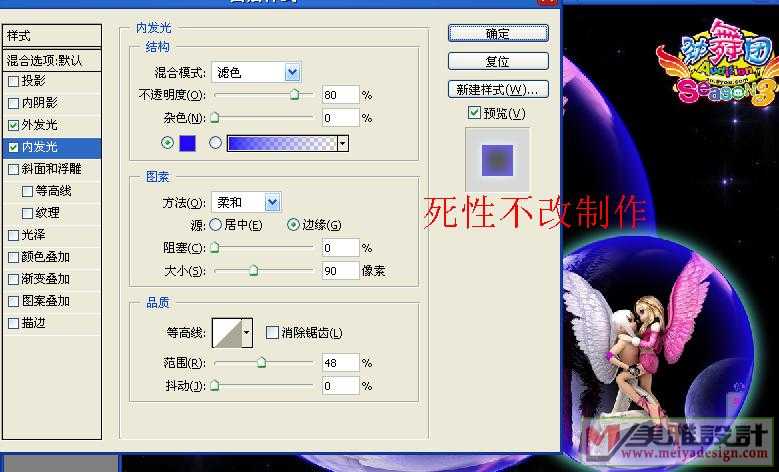The width and height of the screenshot is (779, 472).
Task: Click the 不透明度 opacity slider handle
Action: (295, 94)
